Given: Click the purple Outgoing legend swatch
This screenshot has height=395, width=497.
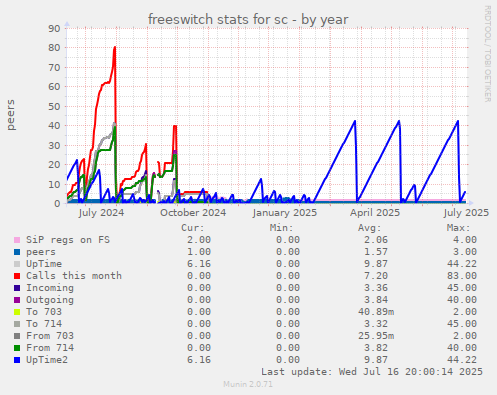Looking at the screenshot, I should tap(17, 300).
